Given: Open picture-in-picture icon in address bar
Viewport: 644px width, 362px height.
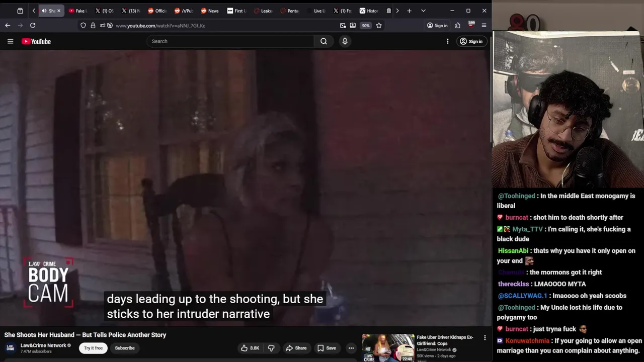Looking at the screenshot, I should [x=343, y=25].
